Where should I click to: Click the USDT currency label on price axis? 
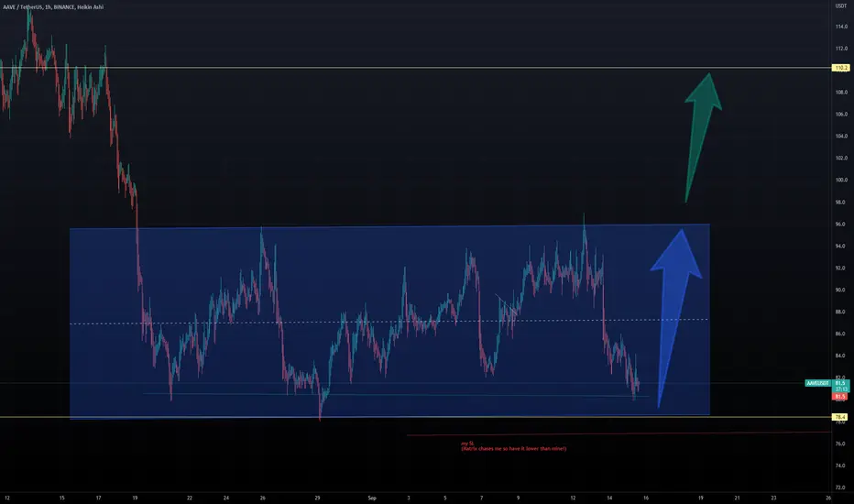(x=841, y=6)
